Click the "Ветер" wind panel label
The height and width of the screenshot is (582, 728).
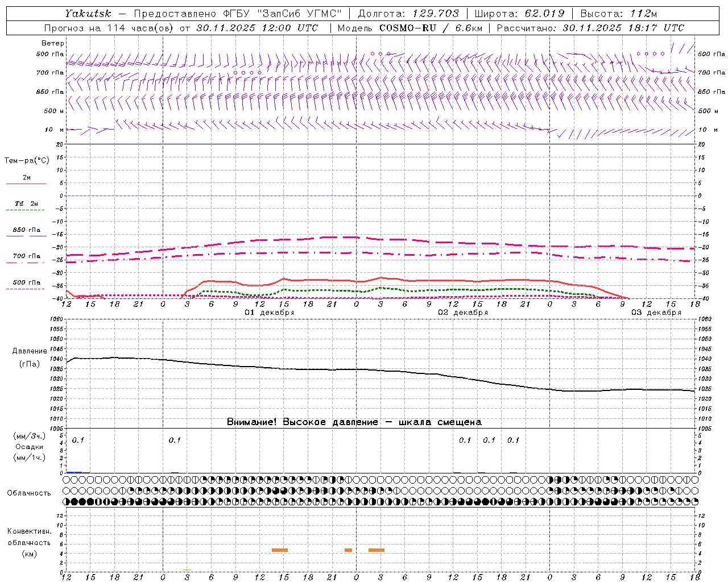(53, 43)
